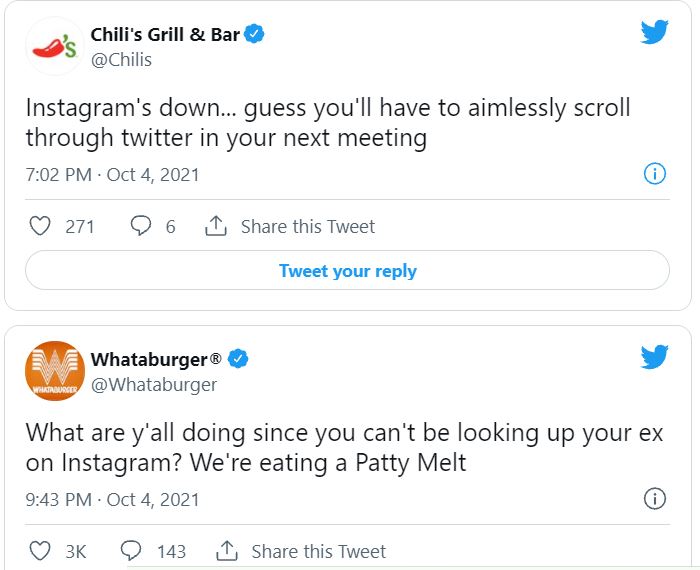Click the Whataburger logo avatar
Screen dimensions: 700x570
(54, 371)
